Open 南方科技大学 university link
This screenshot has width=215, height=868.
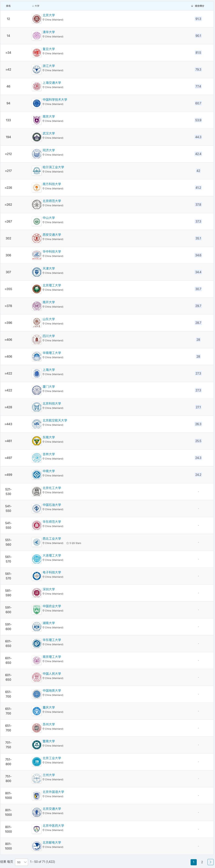[x=52, y=184]
